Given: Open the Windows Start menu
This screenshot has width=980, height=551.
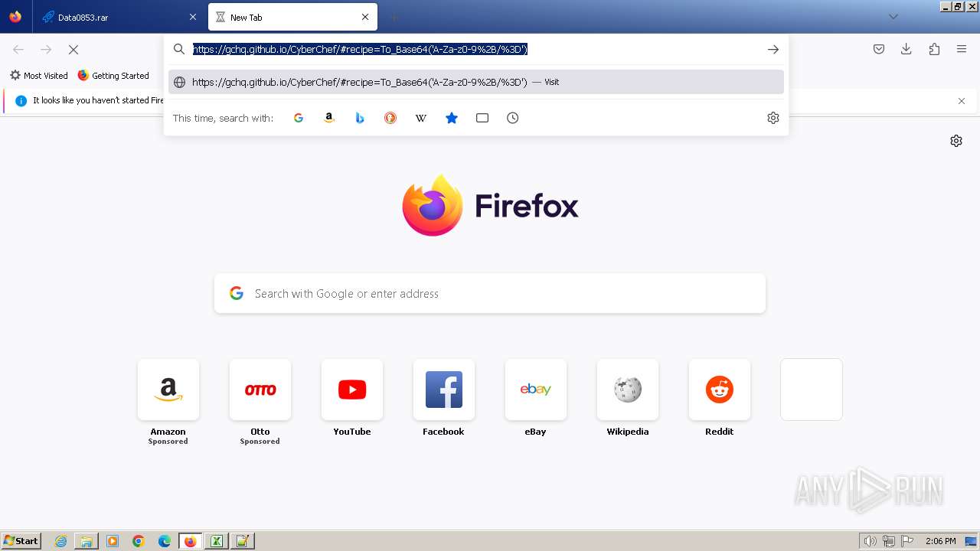Looking at the screenshot, I should 21,541.
